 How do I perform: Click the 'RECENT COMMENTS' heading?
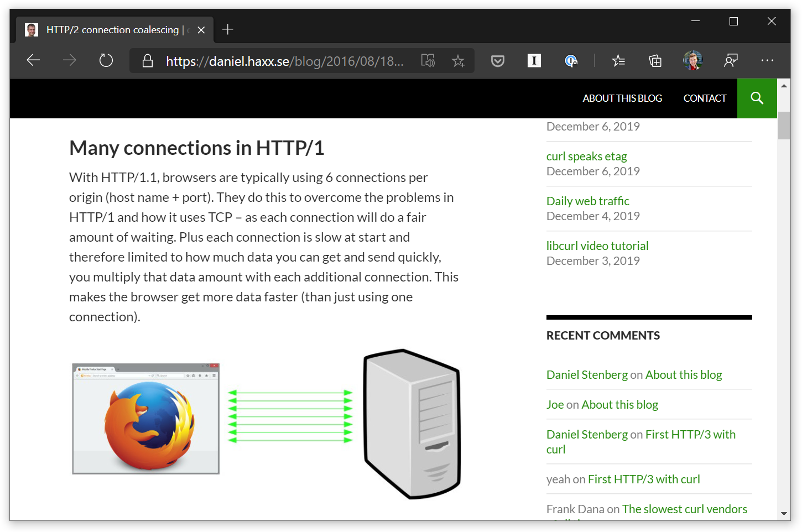coord(603,336)
